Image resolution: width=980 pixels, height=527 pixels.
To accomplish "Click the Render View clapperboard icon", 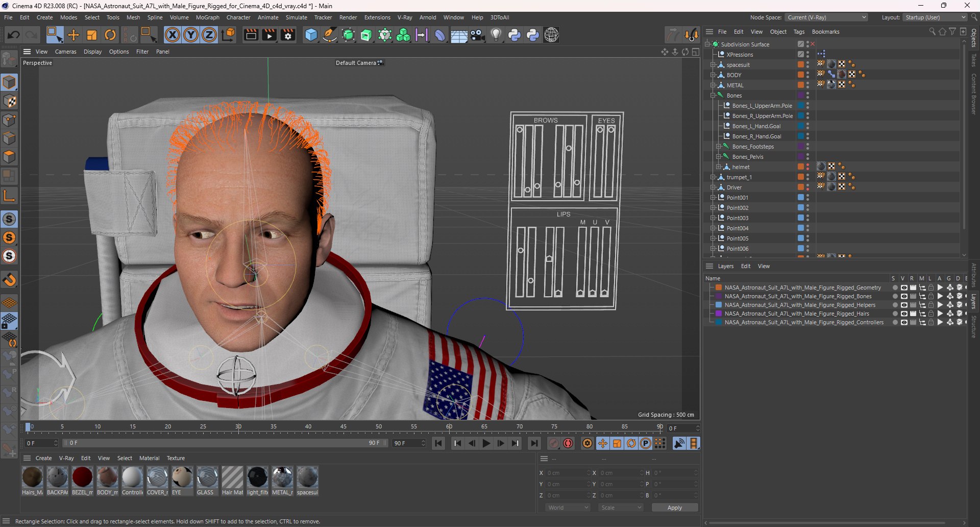I will (251, 35).
